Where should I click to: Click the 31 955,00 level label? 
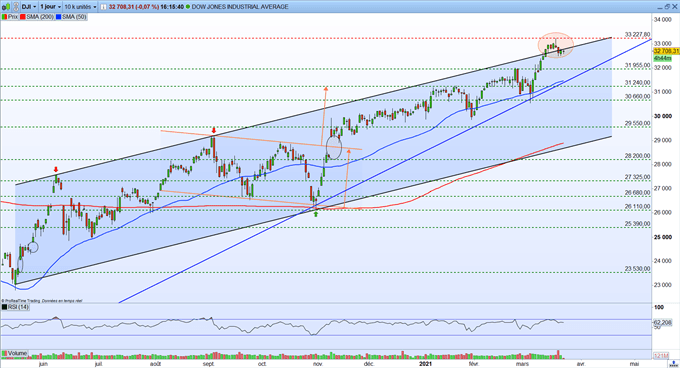[637, 65]
